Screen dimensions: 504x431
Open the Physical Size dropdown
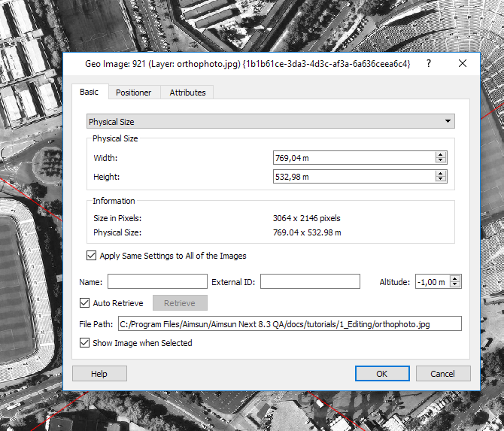(271, 121)
